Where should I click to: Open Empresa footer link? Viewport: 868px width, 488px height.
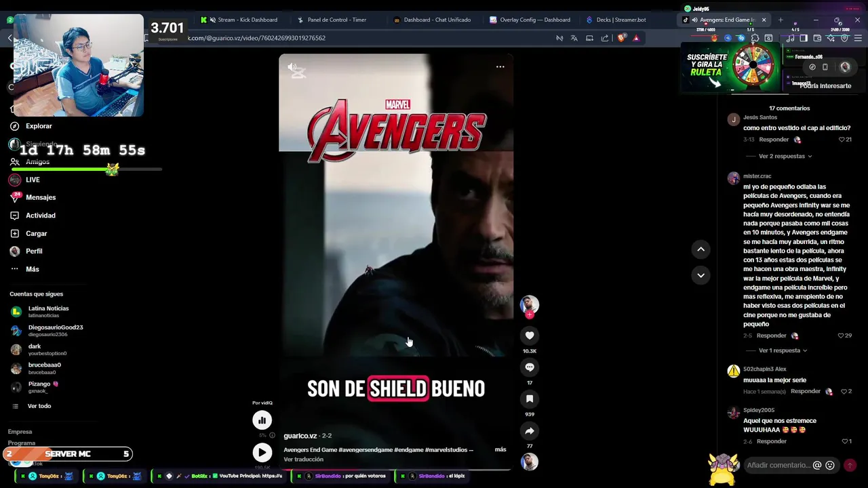[x=20, y=432]
